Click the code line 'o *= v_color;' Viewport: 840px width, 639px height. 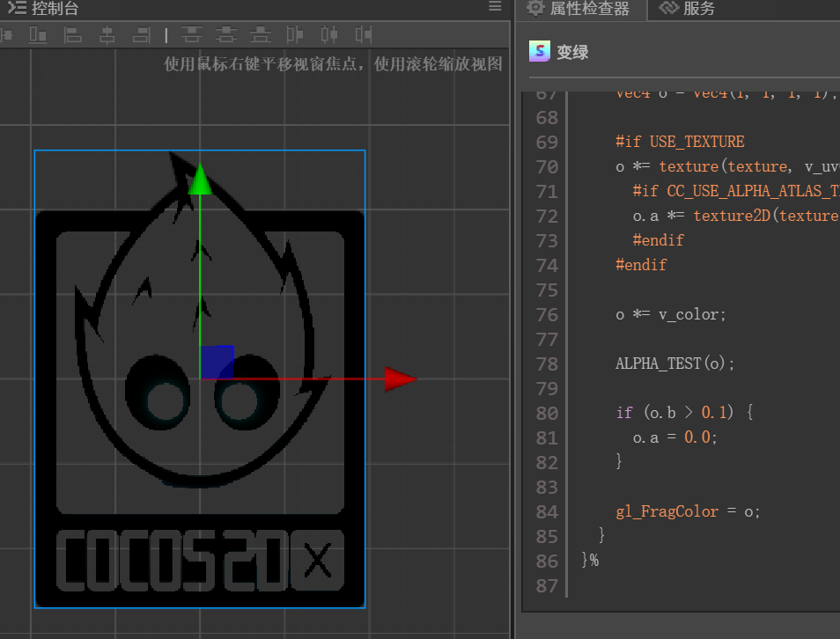671,314
